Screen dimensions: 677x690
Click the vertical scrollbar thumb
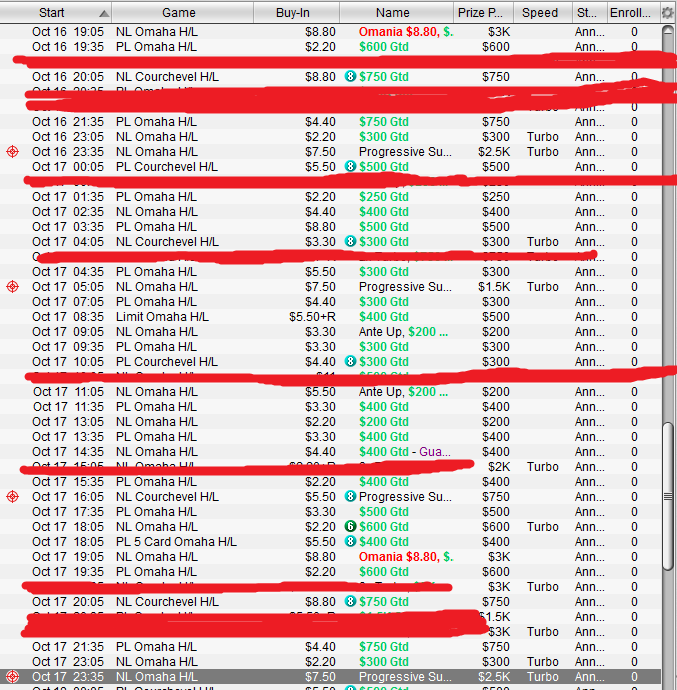(668, 496)
